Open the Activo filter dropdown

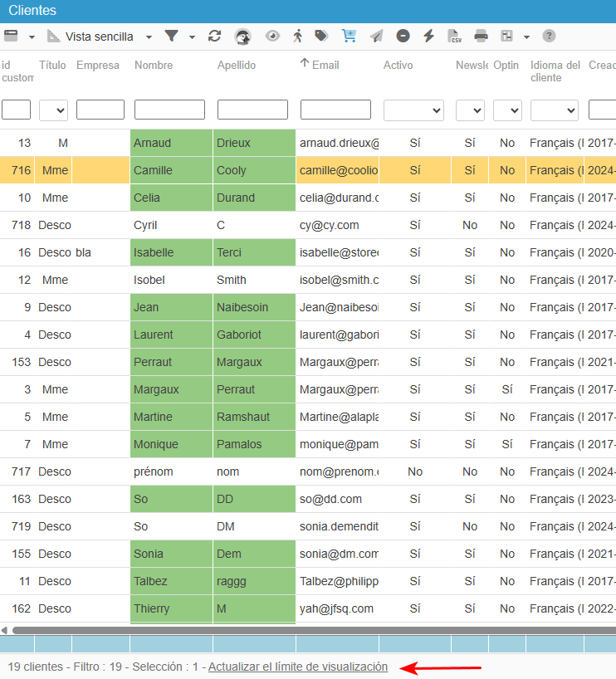(x=413, y=110)
